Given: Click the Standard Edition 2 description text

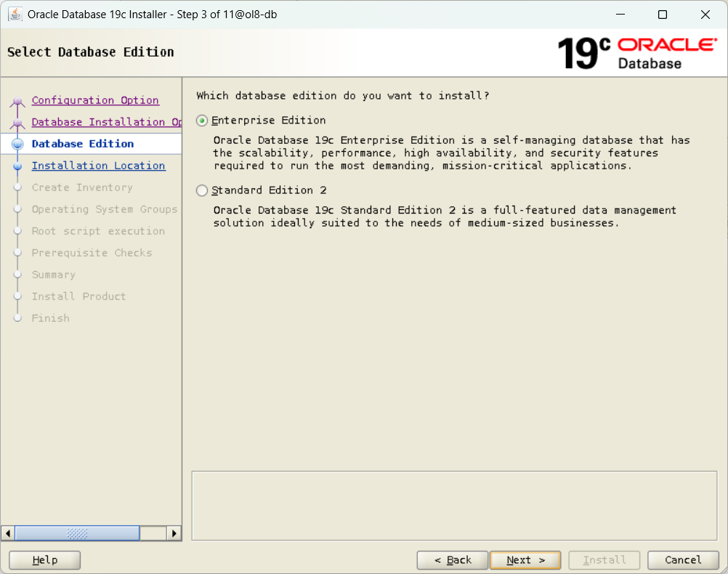Looking at the screenshot, I should click(445, 217).
